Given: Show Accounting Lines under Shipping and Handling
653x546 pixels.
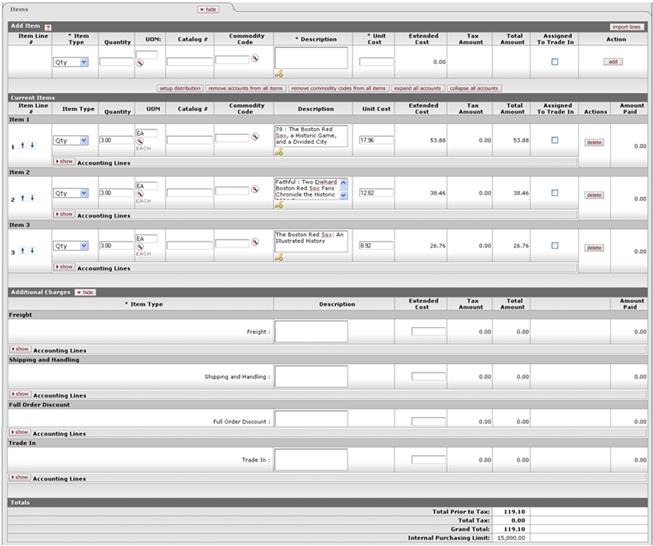Looking at the screenshot, I should (20, 394).
